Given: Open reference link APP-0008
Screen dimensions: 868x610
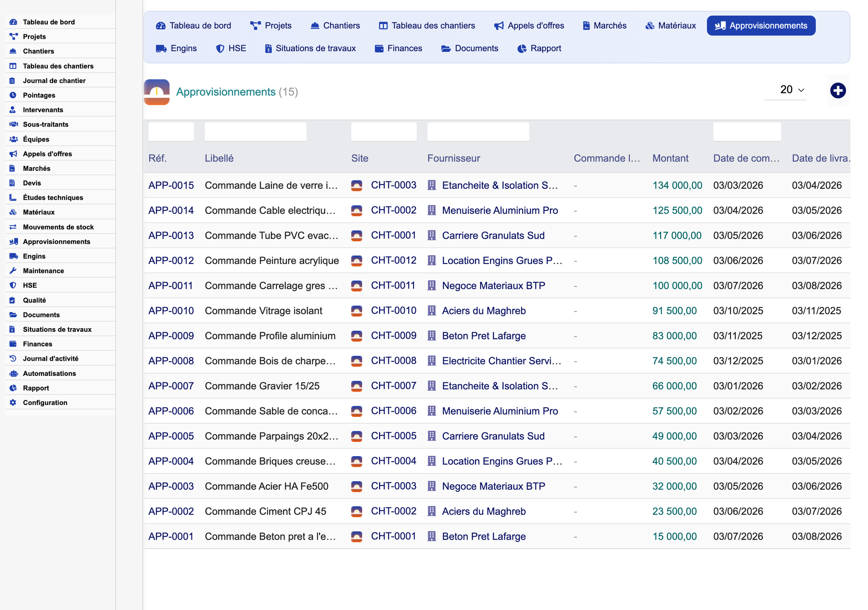Looking at the screenshot, I should [171, 361].
